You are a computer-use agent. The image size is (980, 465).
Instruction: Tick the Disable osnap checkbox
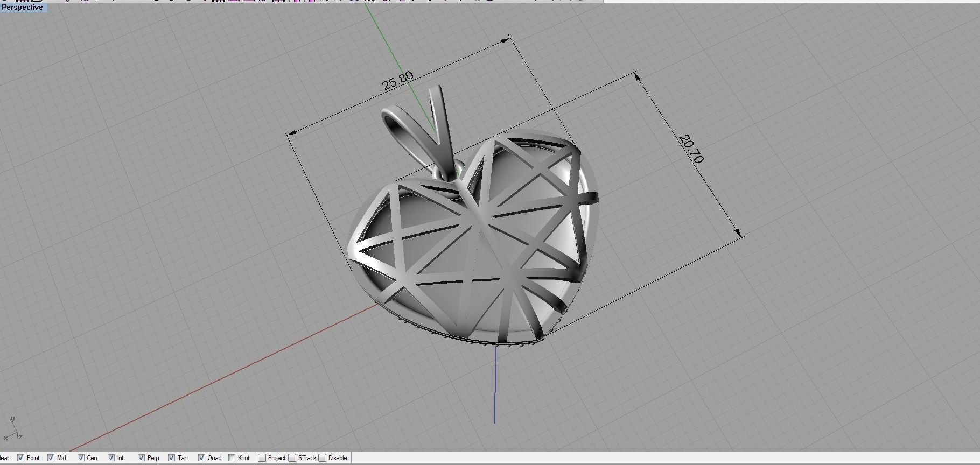pos(322,458)
